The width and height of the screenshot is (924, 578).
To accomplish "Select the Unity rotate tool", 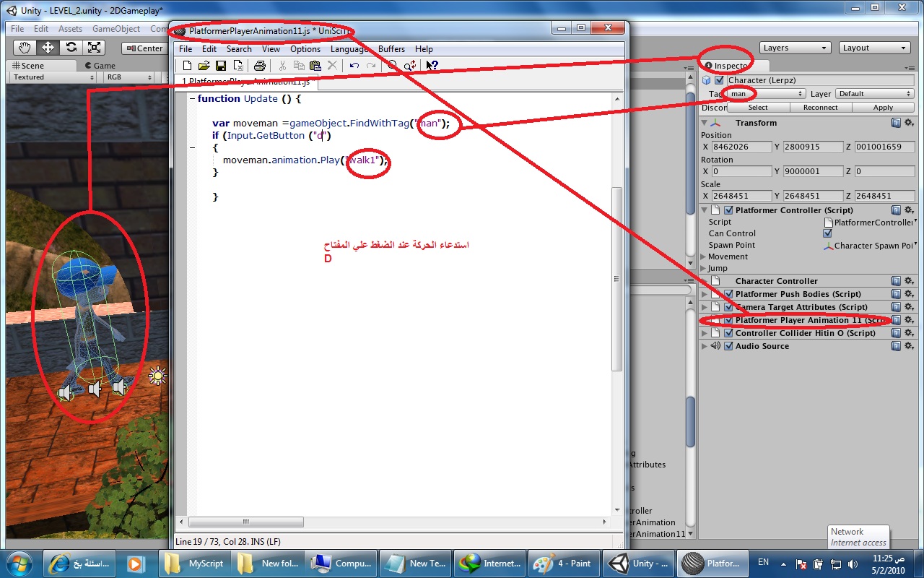I will [71, 48].
